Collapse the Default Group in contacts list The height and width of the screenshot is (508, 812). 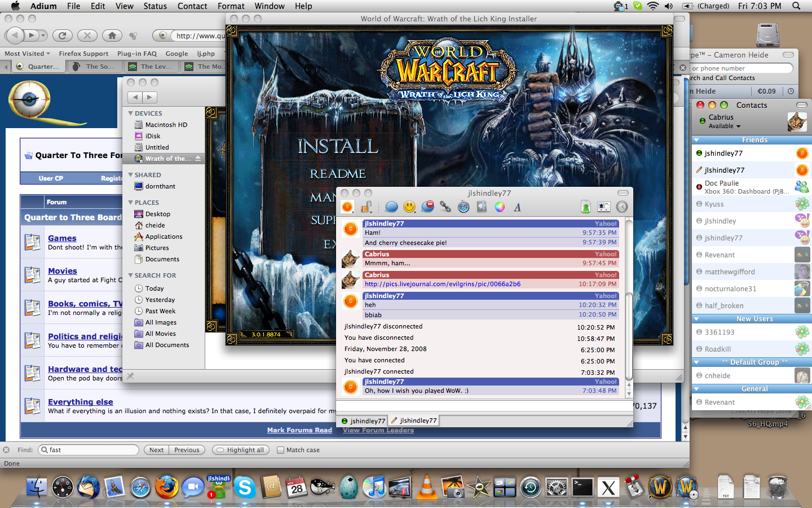coord(696,362)
